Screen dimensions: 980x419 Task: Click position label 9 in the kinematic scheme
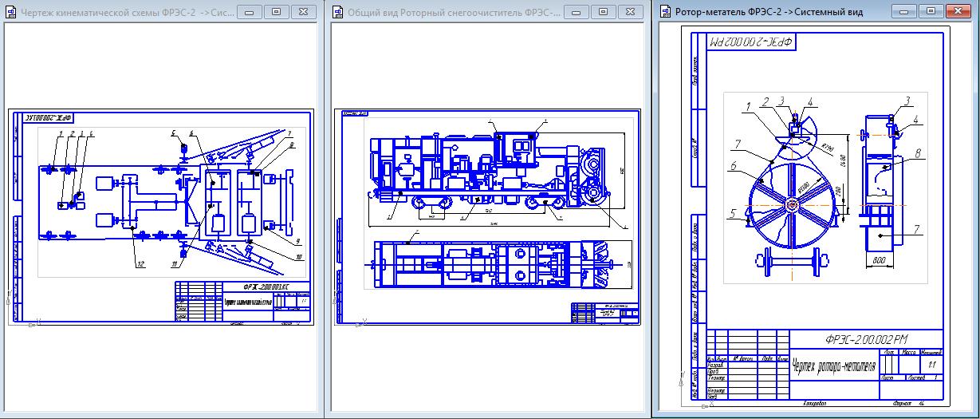297,241
